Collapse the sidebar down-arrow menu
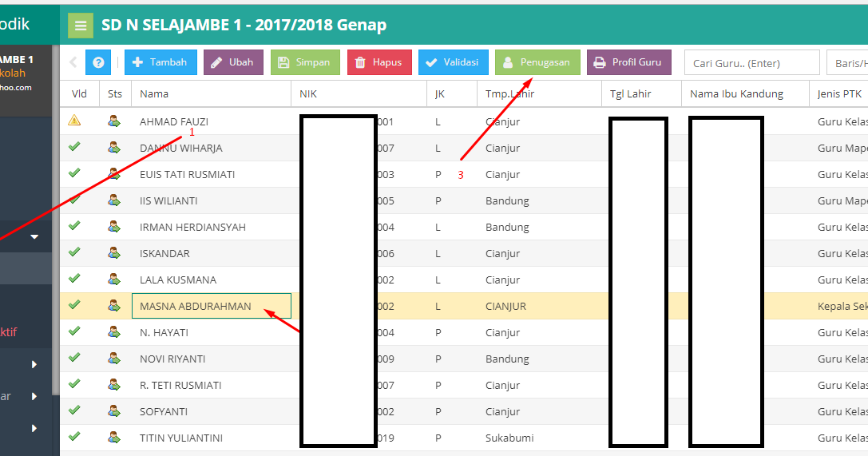Screen dimensions: 868x456 (x=34, y=237)
